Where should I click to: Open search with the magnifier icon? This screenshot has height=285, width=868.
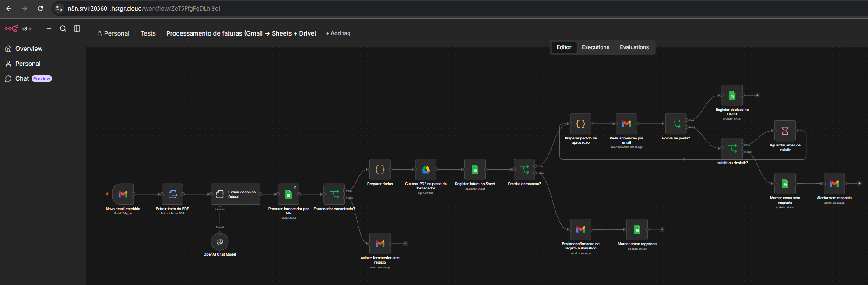pyautogui.click(x=63, y=28)
